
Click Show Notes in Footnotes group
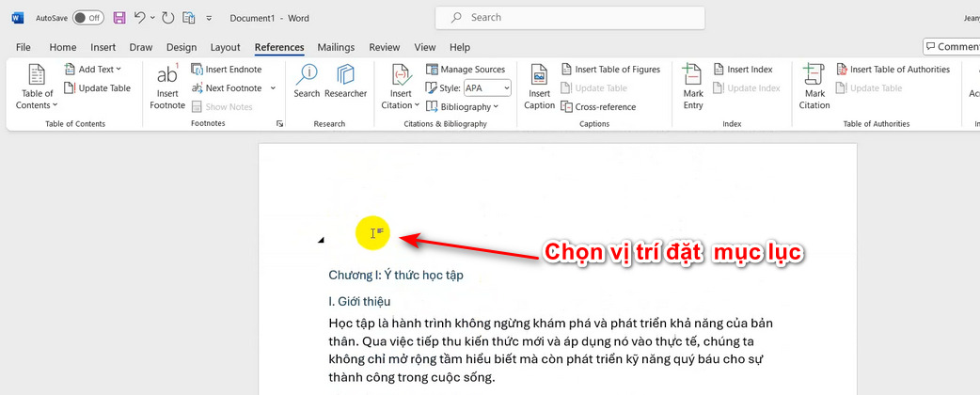pos(222,107)
